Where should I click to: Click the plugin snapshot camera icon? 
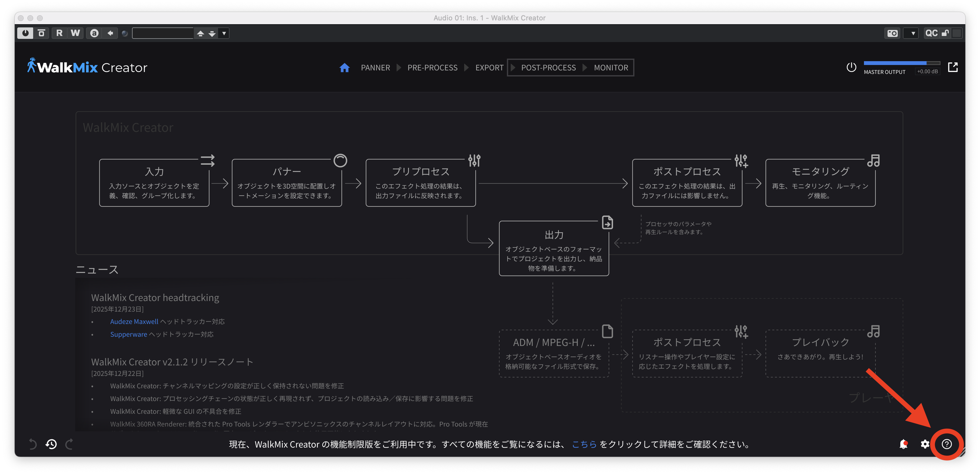pos(892,33)
